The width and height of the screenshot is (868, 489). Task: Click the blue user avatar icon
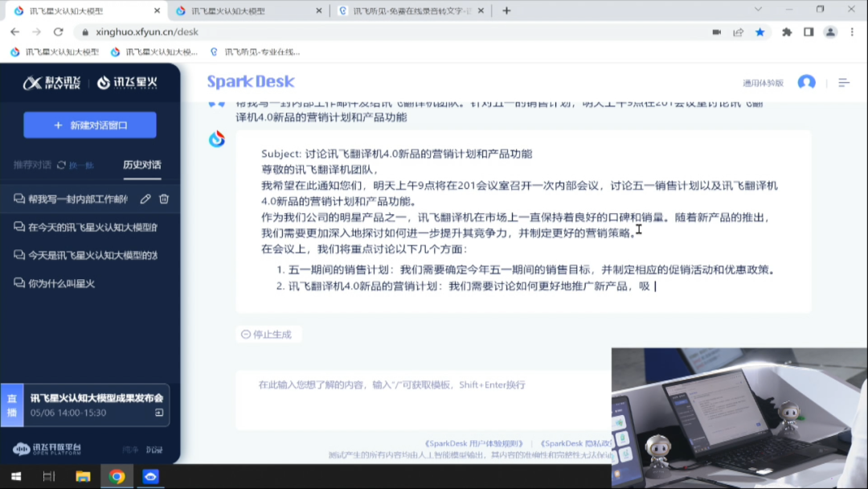click(x=806, y=83)
